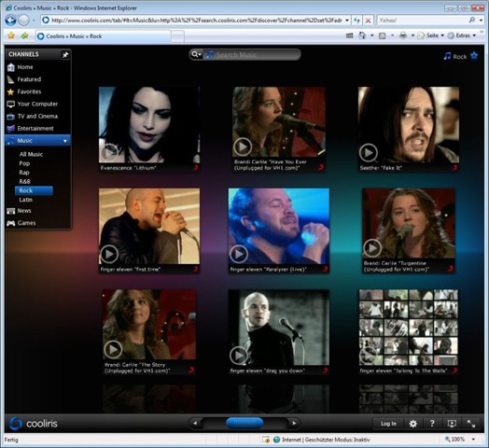The image size is (489, 448).
Task: Click the browser Forward button
Action: [x=23, y=21]
